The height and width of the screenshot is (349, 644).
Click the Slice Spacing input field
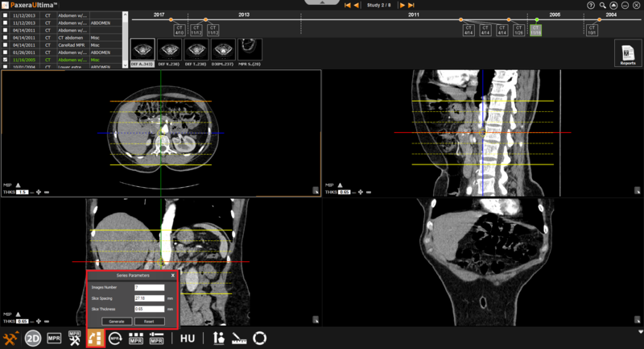click(150, 298)
